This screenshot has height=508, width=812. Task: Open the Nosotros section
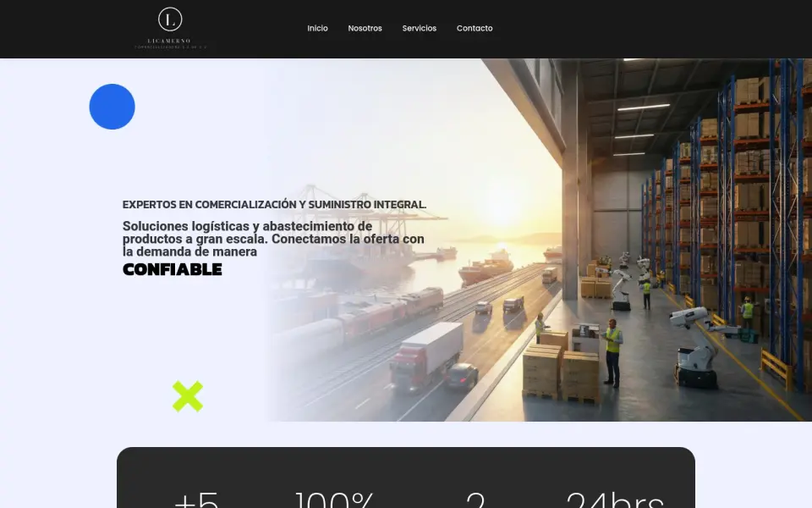365,29
